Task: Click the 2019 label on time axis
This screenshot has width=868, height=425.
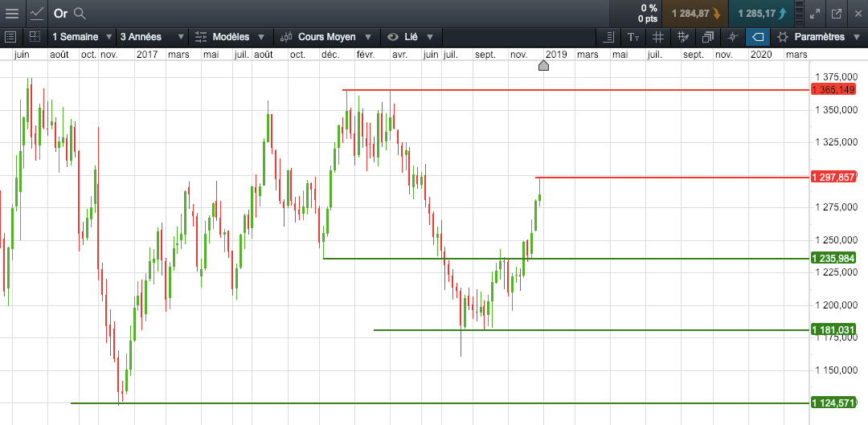Action: pyautogui.click(x=556, y=55)
